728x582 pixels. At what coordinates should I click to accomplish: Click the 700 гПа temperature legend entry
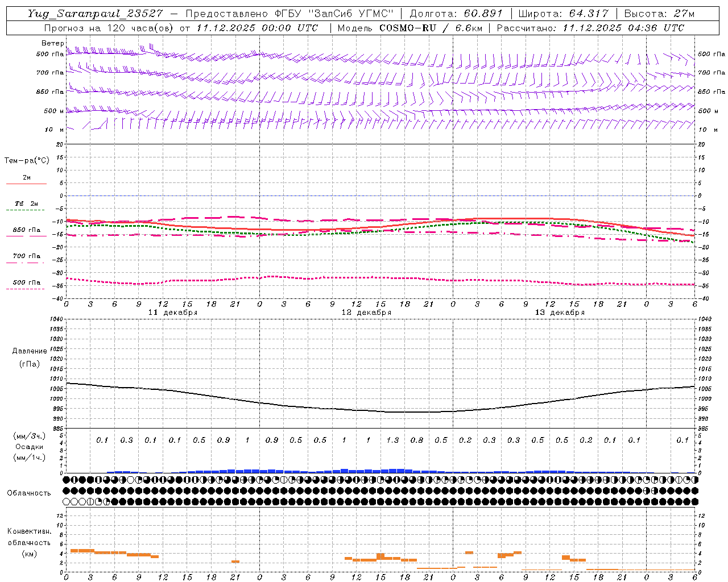click(x=27, y=256)
